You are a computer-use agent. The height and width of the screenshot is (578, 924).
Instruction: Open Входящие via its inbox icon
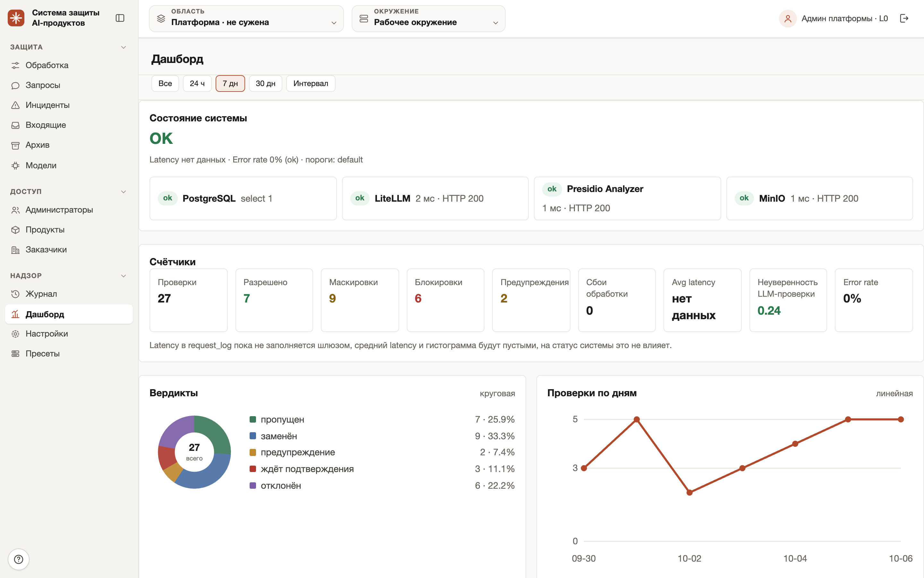pyautogui.click(x=15, y=125)
